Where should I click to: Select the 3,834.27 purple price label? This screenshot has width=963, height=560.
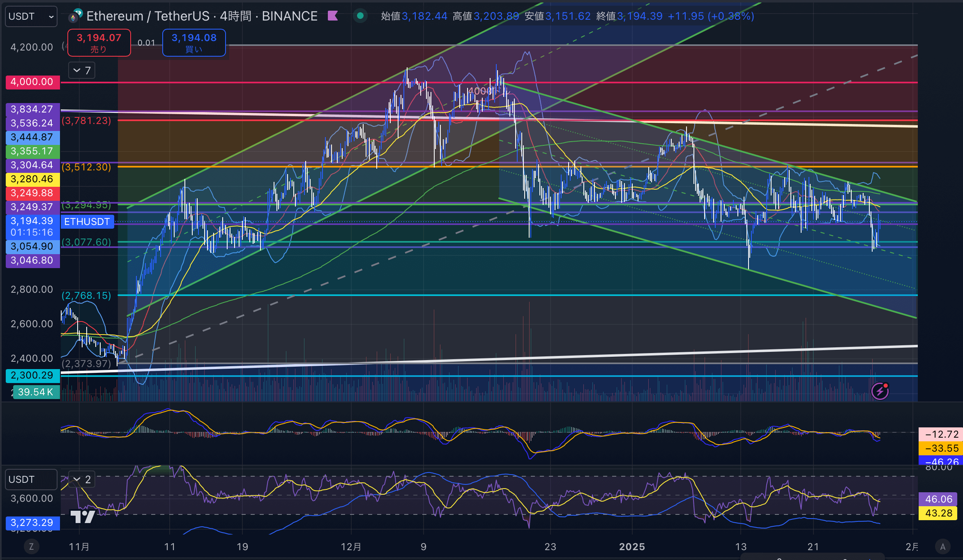[x=32, y=109]
